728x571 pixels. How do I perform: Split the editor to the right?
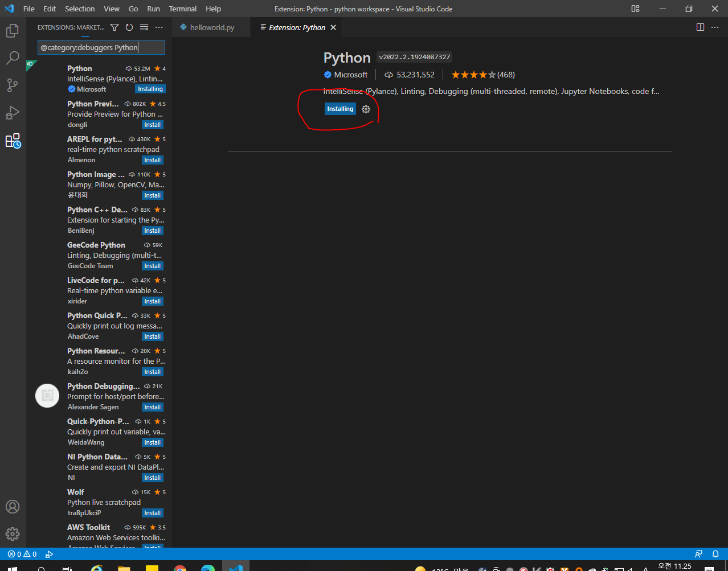click(x=701, y=27)
